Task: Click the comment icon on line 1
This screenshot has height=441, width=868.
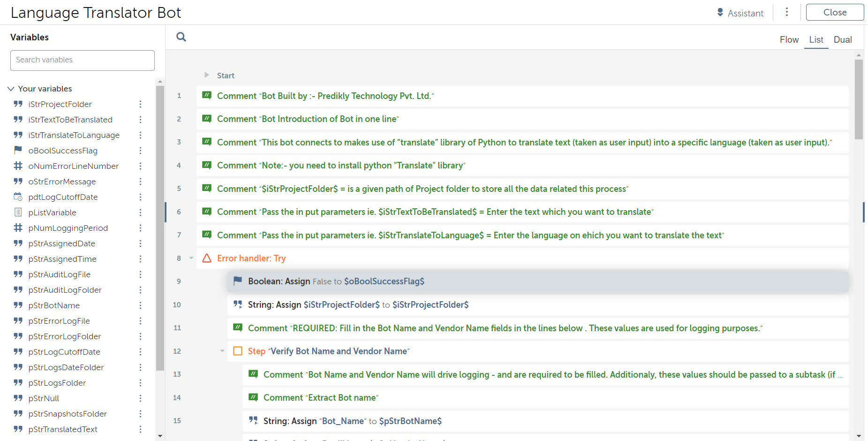Action: 207,96
